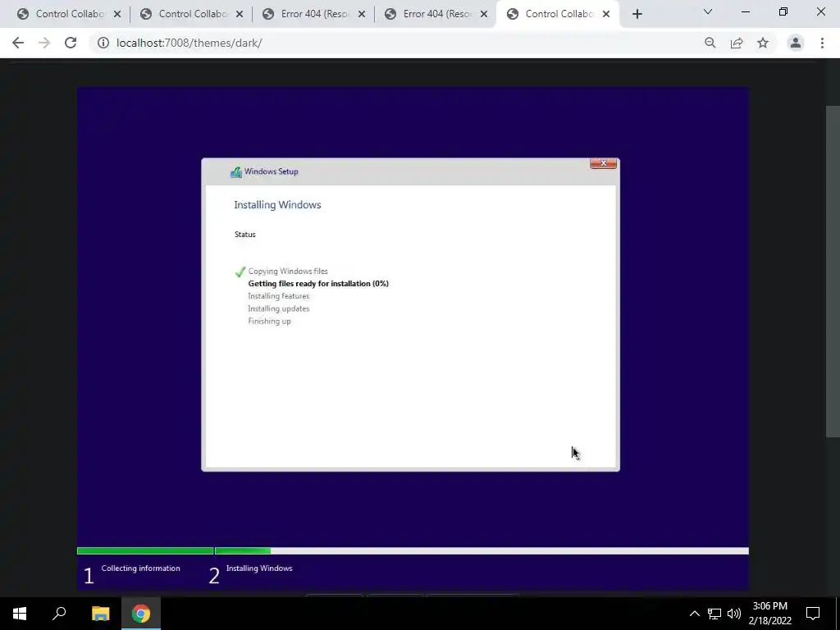Show hidden tray icons chevron
Viewport: 840px width, 630px height.
[694, 614]
